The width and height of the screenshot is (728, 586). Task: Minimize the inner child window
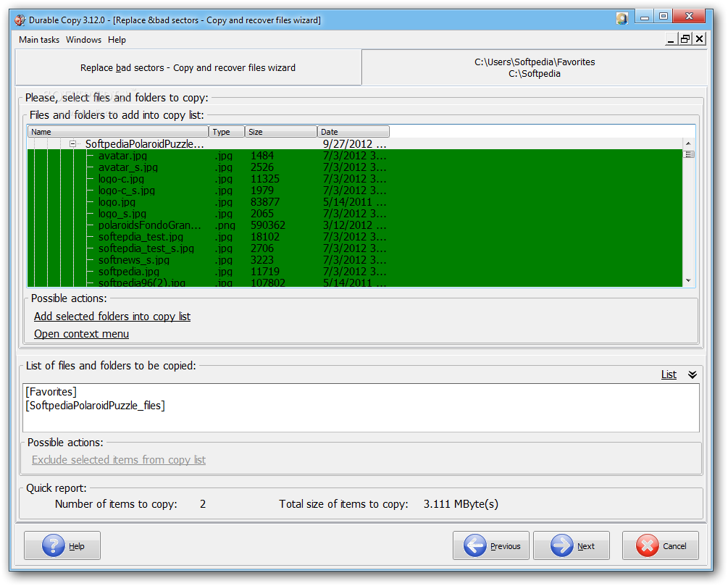671,39
